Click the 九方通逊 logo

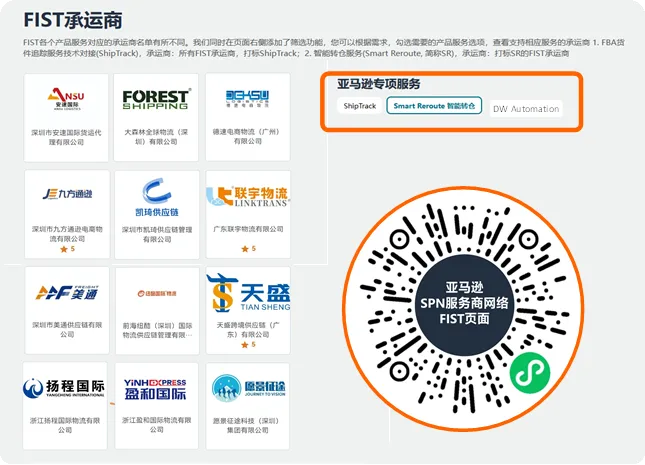(67, 194)
